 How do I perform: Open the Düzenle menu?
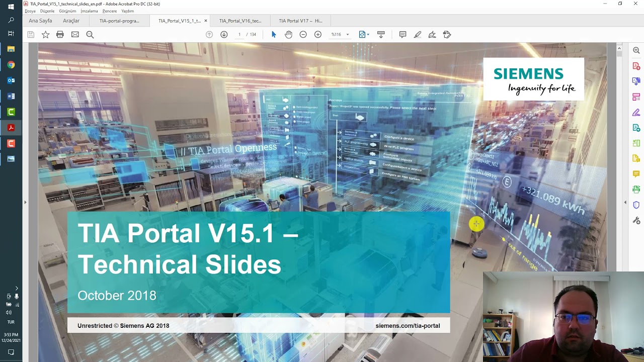pos(47,11)
